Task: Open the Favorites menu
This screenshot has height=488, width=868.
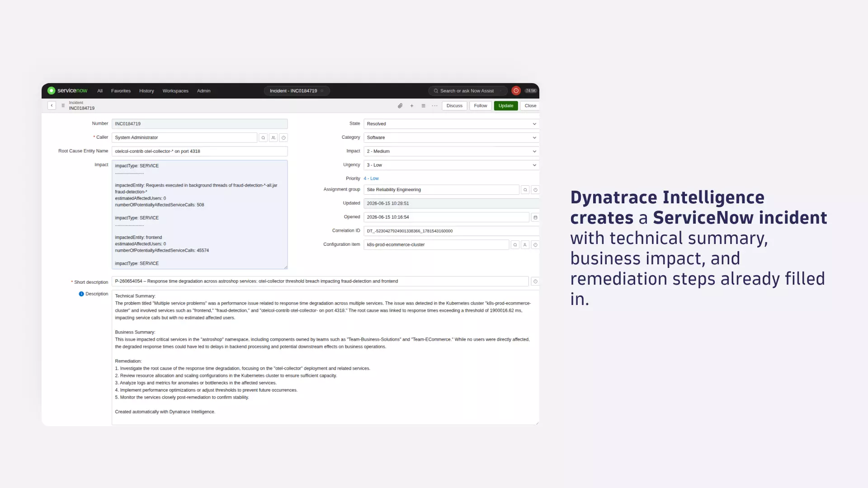Action: pyautogui.click(x=121, y=91)
